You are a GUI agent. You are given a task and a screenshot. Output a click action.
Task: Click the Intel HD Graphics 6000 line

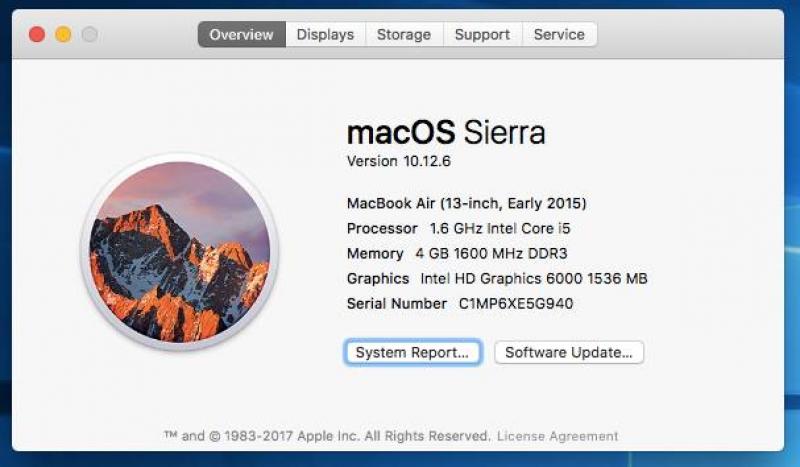coord(497,279)
